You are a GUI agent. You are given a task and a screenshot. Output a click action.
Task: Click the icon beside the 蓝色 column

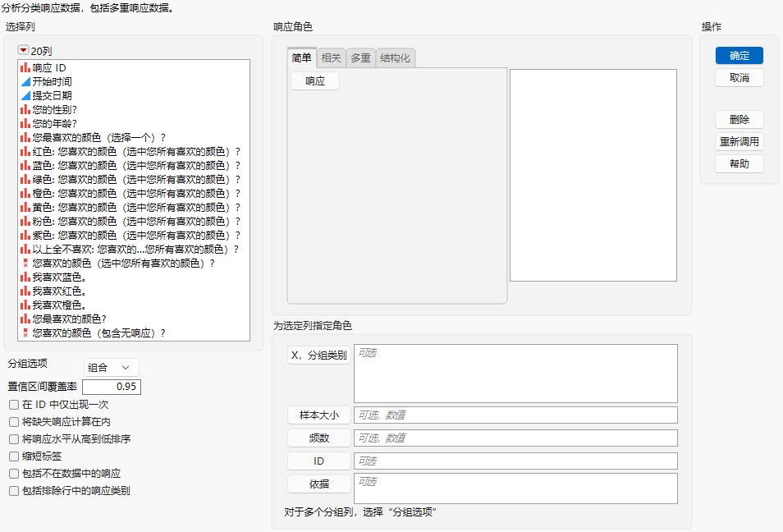click(x=25, y=165)
